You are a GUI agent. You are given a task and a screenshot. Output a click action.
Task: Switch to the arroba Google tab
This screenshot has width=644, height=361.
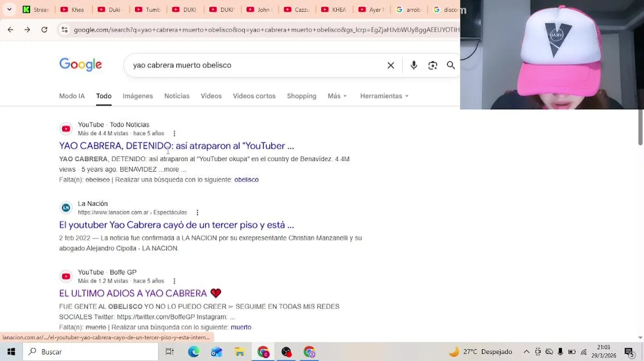(x=409, y=10)
